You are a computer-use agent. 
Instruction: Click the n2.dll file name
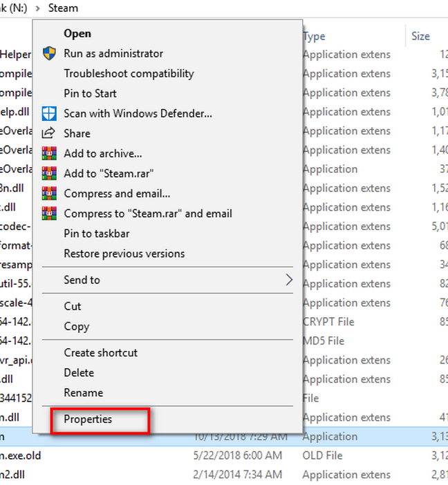click(12, 475)
